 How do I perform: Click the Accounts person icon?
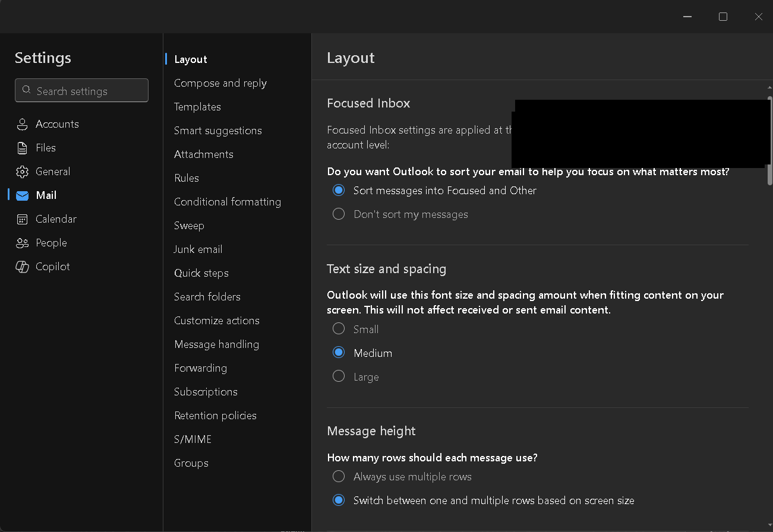(x=23, y=124)
